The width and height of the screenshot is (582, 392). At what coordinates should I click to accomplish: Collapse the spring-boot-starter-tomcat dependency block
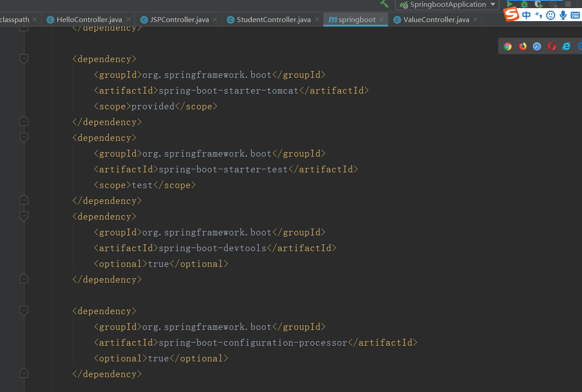click(x=23, y=59)
